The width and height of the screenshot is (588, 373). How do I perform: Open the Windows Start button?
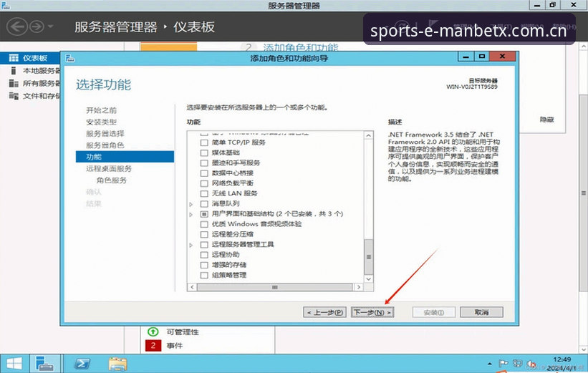(14, 363)
